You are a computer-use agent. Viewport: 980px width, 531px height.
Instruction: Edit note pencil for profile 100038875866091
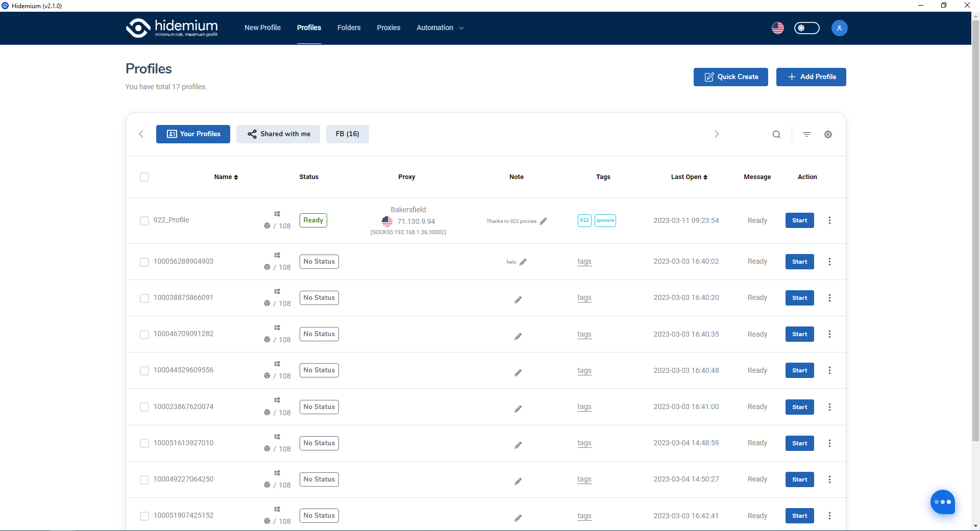pyautogui.click(x=518, y=299)
